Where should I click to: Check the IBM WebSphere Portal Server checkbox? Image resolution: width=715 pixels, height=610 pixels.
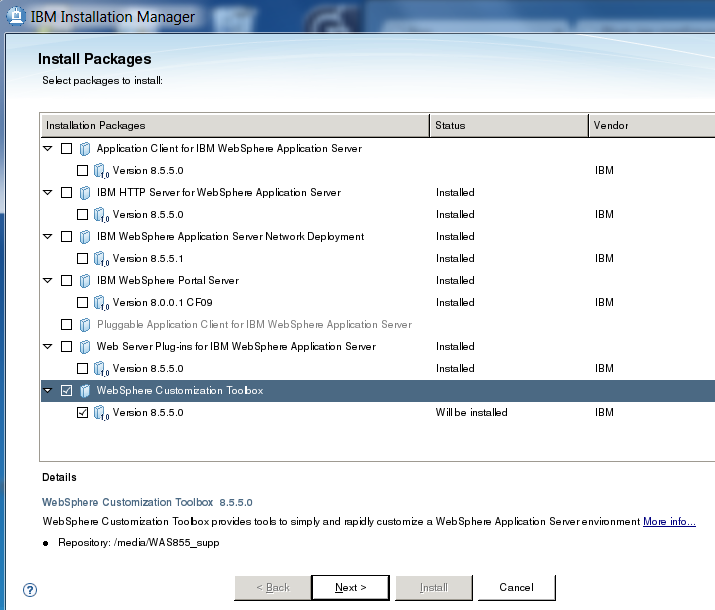click(x=67, y=280)
